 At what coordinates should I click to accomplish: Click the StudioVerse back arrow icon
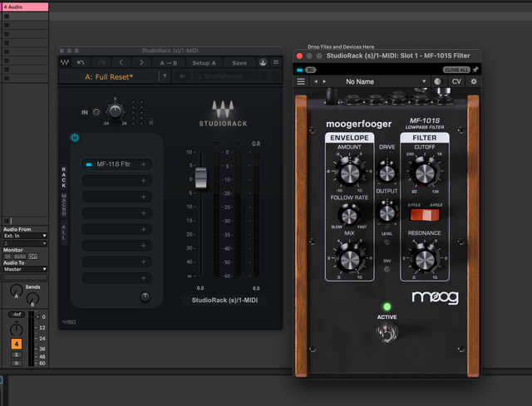click(x=182, y=76)
